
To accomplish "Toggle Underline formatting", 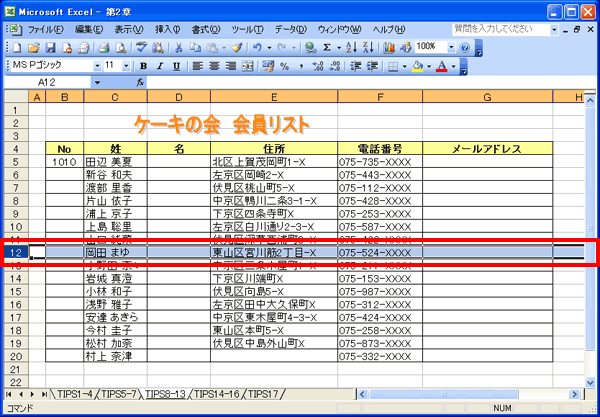I will coord(176,67).
